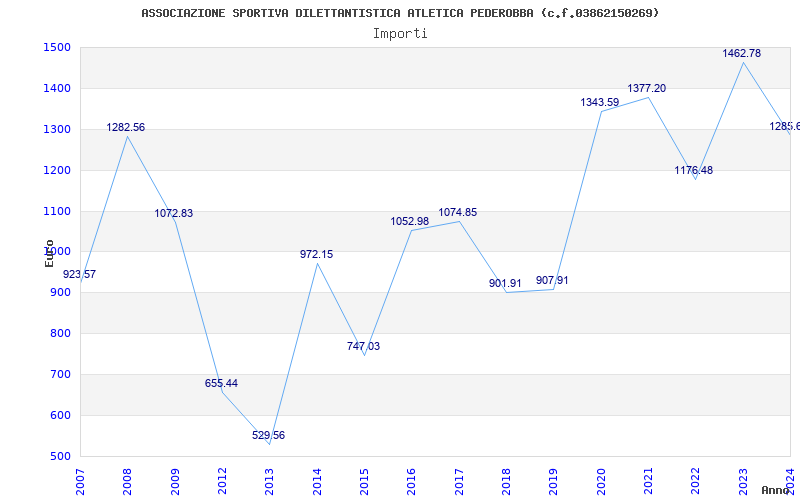Click the x-axis year 2019
Image resolution: width=800 pixels, height=500 pixels.
tap(554, 482)
